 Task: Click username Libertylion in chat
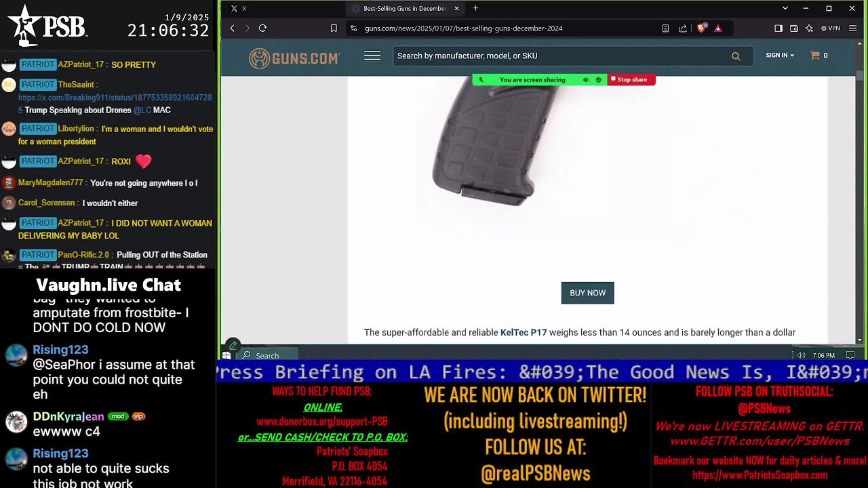tap(76, 129)
